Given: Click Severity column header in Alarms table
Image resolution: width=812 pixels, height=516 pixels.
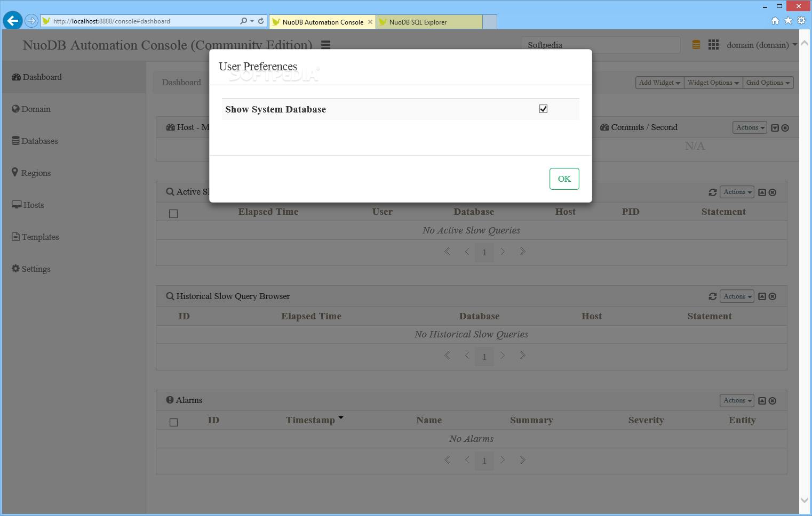Looking at the screenshot, I should coord(646,420).
